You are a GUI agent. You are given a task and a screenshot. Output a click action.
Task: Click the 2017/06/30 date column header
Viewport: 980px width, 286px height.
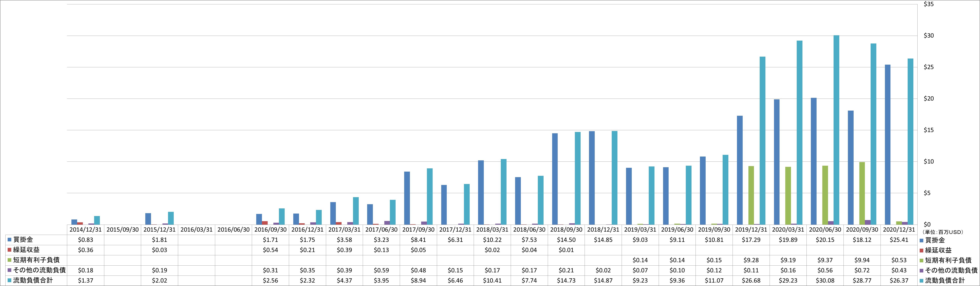pyautogui.click(x=381, y=230)
